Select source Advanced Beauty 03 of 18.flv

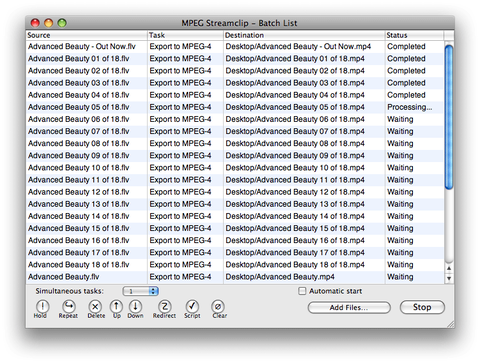tap(79, 83)
